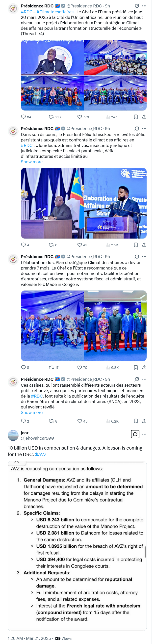
Task: Expand 'Show more' under the Tshisekedi speech tweet
Action: pos(32,162)
